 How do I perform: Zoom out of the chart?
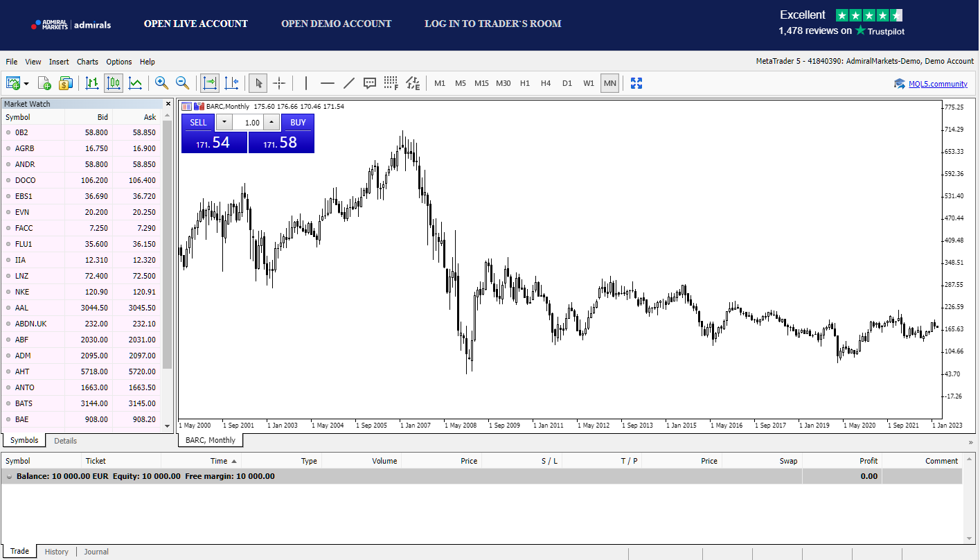click(183, 83)
